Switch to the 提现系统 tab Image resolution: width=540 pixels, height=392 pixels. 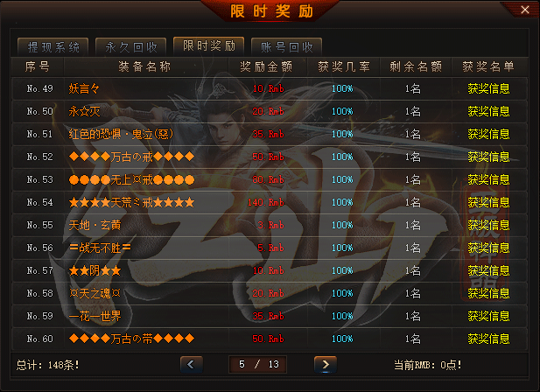tap(53, 46)
